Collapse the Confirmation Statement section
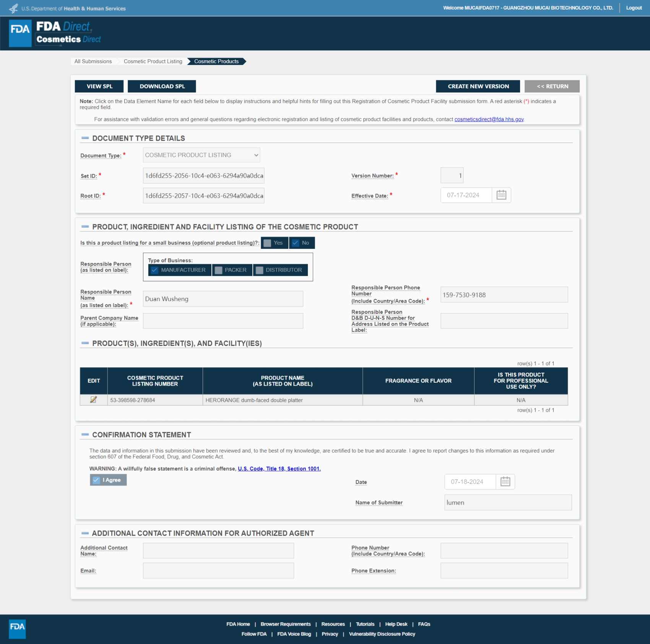 pos(85,435)
